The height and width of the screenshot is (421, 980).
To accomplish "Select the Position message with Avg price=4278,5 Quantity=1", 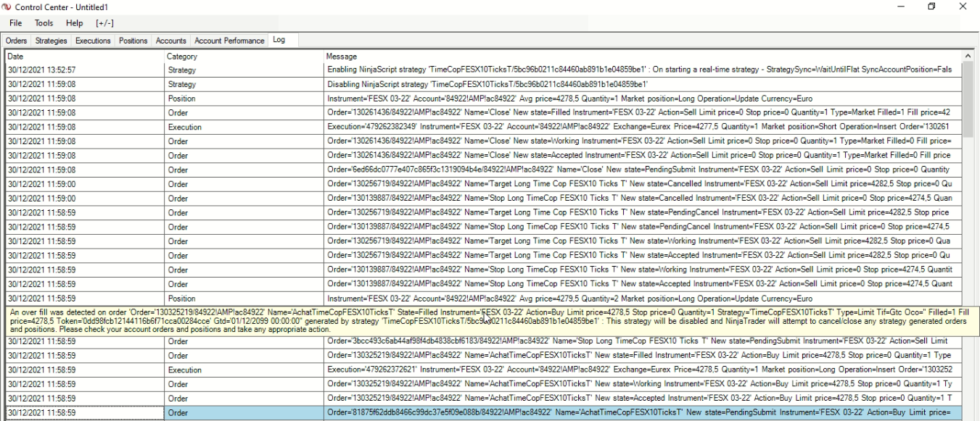I will pyautogui.click(x=643, y=98).
